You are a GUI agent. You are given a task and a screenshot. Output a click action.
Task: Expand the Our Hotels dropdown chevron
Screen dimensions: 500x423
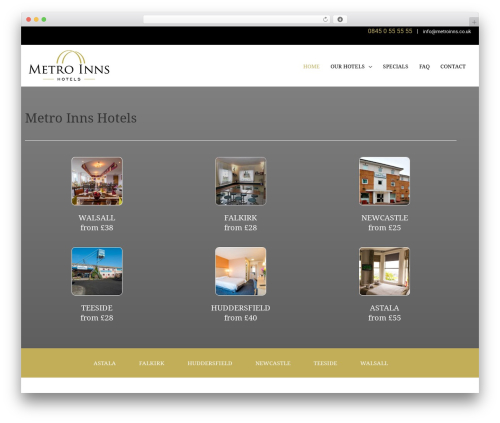[x=370, y=67]
